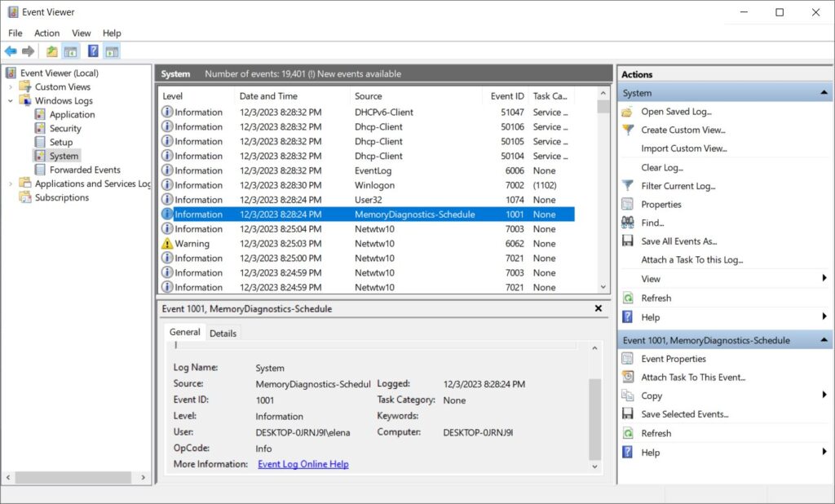Click the Open Saved Log folder icon
The image size is (835, 504).
point(628,112)
